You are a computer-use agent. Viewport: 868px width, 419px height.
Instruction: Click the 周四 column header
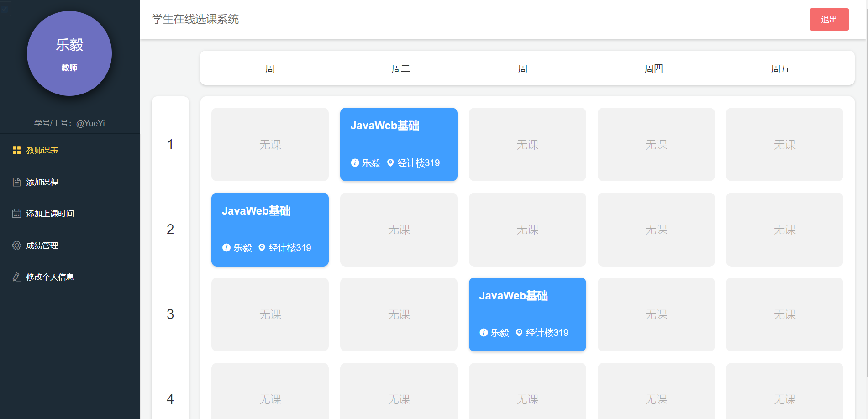[x=654, y=69]
